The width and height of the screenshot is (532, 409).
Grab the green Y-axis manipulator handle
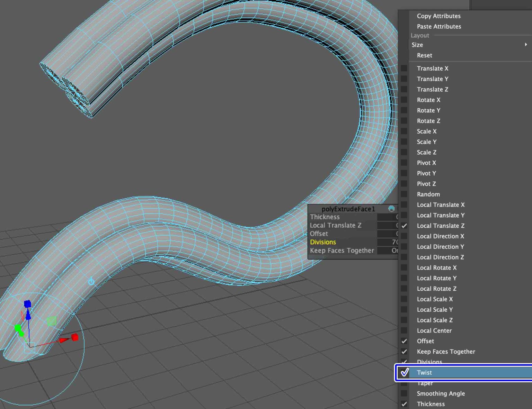click(x=19, y=328)
